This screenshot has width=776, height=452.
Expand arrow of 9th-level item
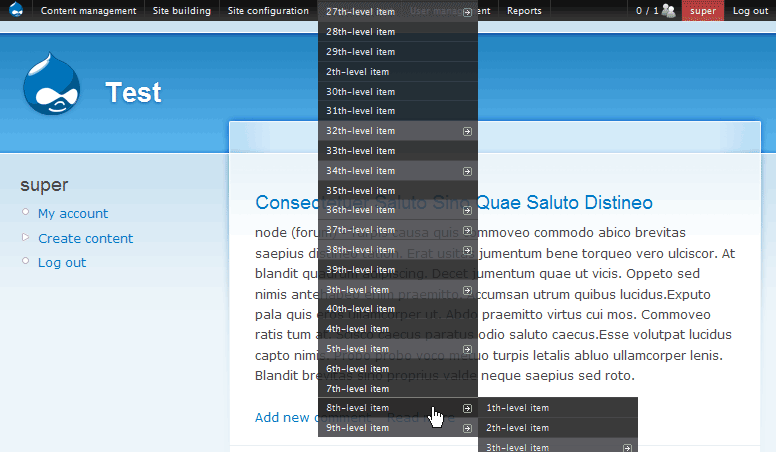[x=467, y=428]
